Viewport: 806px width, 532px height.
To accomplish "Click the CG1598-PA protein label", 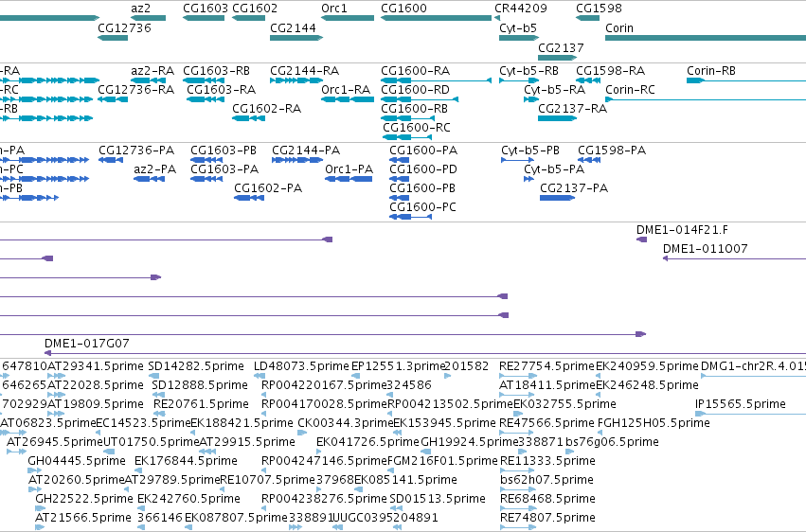I will coord(612,151).
